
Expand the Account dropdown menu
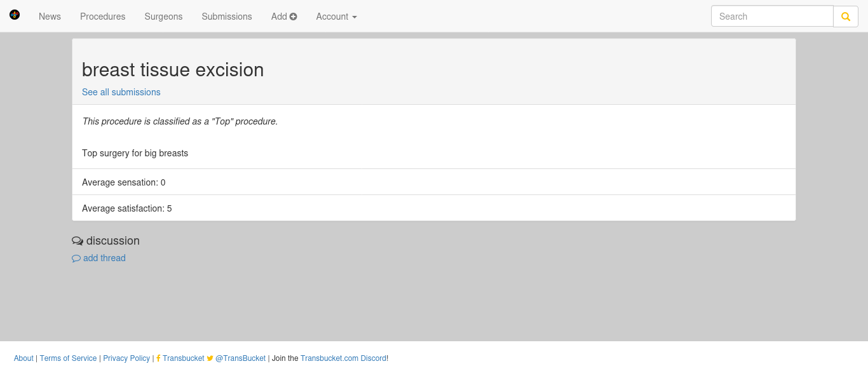click(337, 17)
